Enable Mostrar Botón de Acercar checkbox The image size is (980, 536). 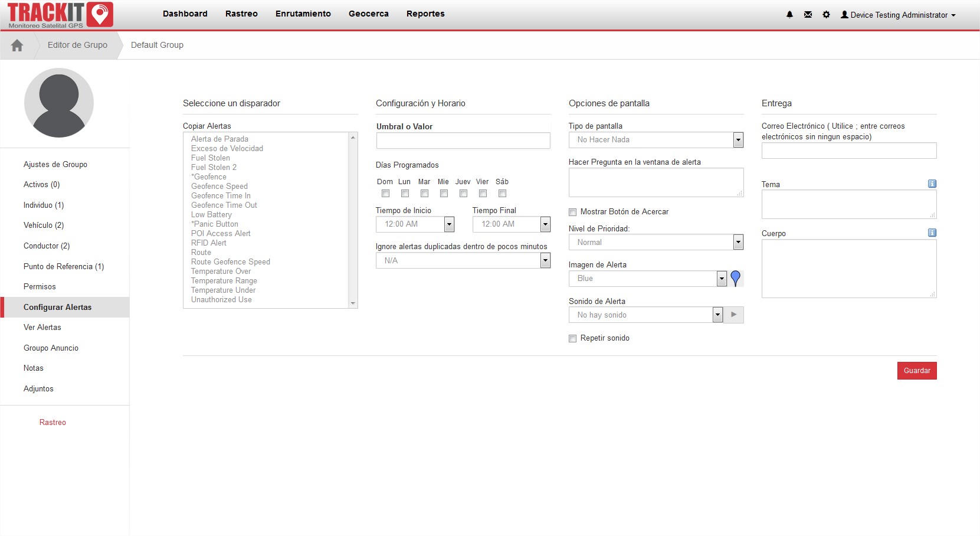[x=572, y=212]
